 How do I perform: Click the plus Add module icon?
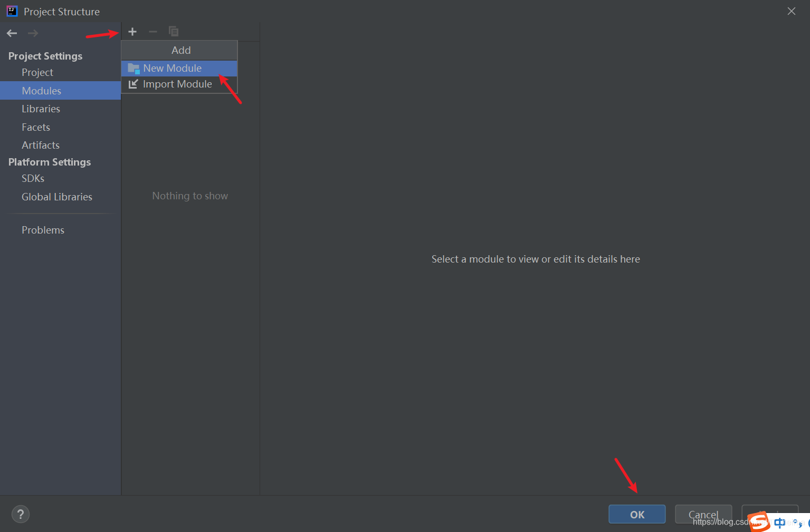coord(132,32)
